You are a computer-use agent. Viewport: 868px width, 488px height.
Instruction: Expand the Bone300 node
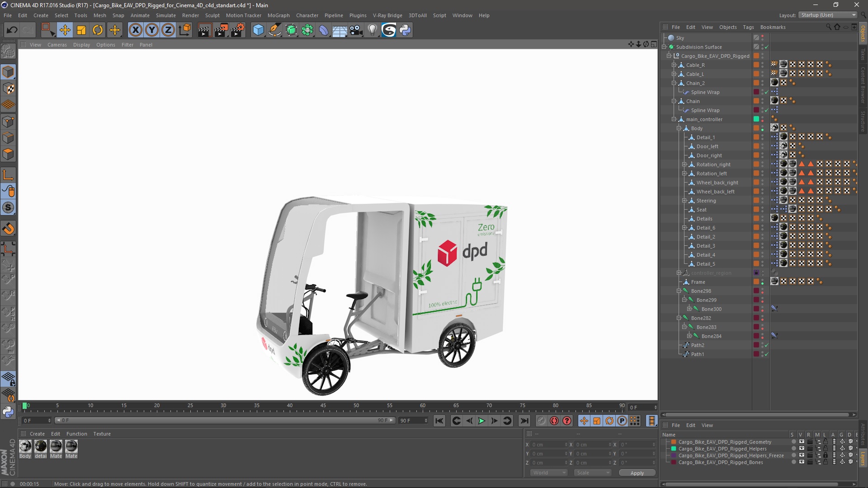click(689, 309)
